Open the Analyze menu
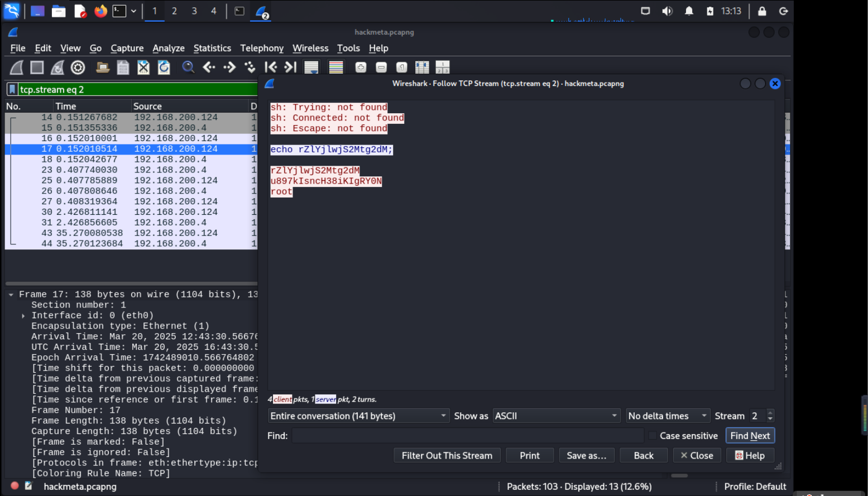Screen dimensions: 868x496 click(169, 49)
